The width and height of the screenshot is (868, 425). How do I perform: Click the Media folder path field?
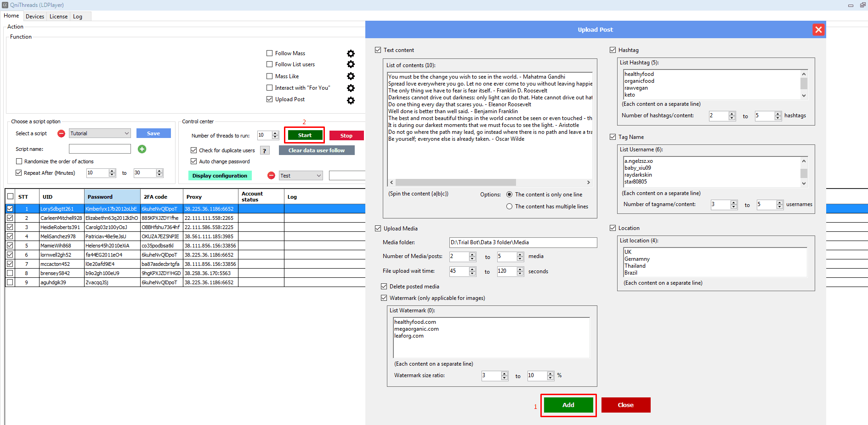pyautogui.click(x=522, y=242)
